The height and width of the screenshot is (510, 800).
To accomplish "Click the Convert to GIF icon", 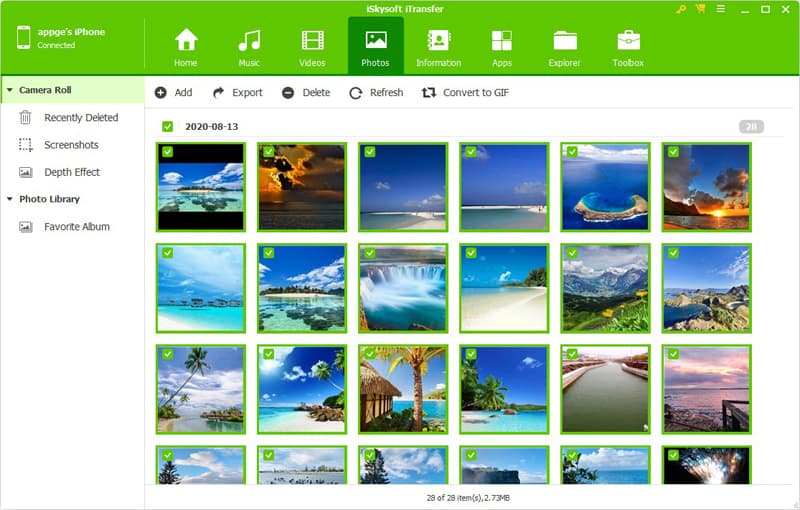I will tap(429, 92).
